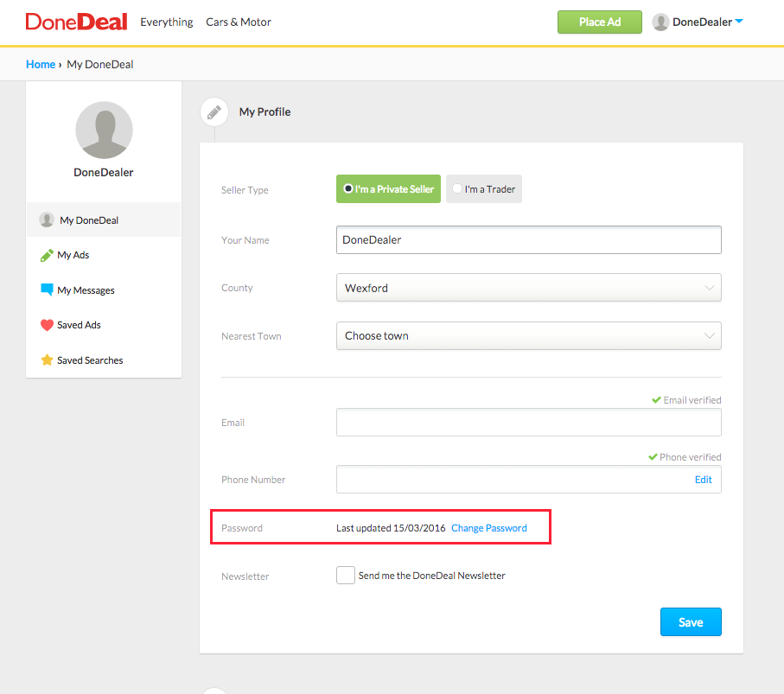Open the Everything menu item

pos(167,22)
